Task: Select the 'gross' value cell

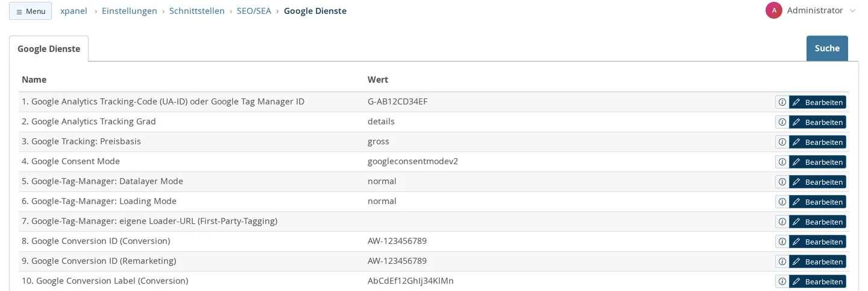Action: point(379,141)
